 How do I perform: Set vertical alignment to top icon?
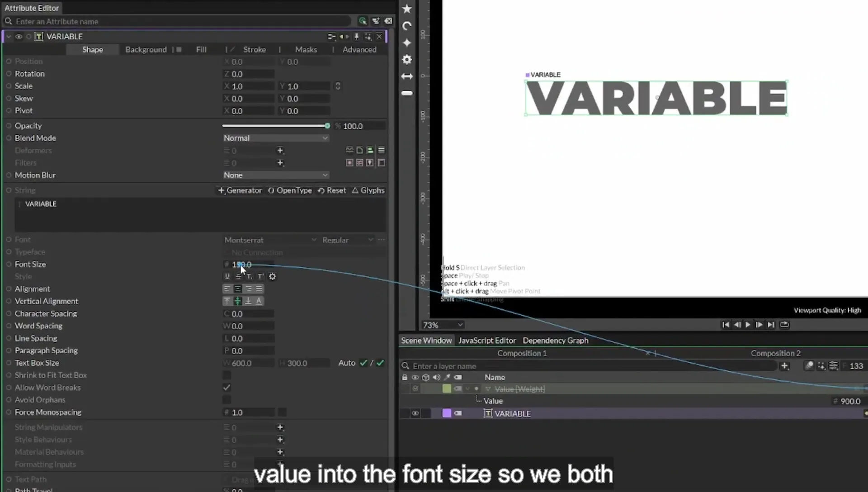[x=227, y=301]
